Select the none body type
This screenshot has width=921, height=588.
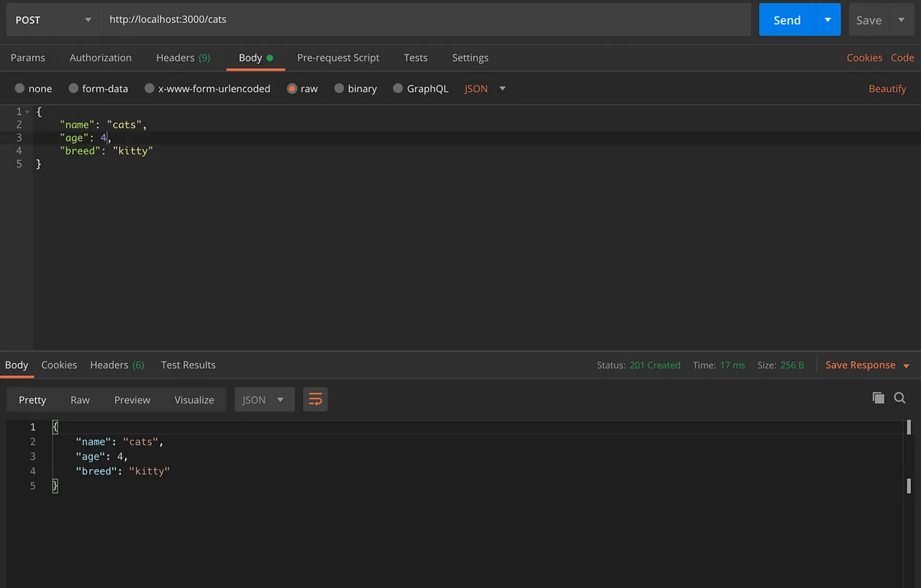click(x=34, y=89)
